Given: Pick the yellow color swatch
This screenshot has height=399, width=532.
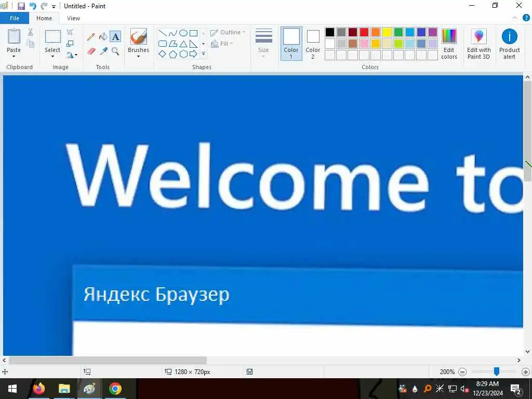Looking at the screenshot, I should click(387, 32).
